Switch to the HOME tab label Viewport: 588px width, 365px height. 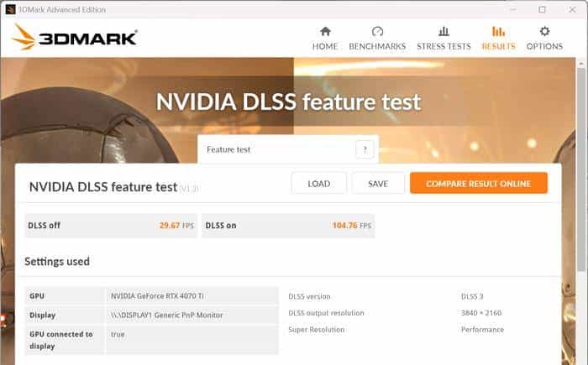(325, 47)
